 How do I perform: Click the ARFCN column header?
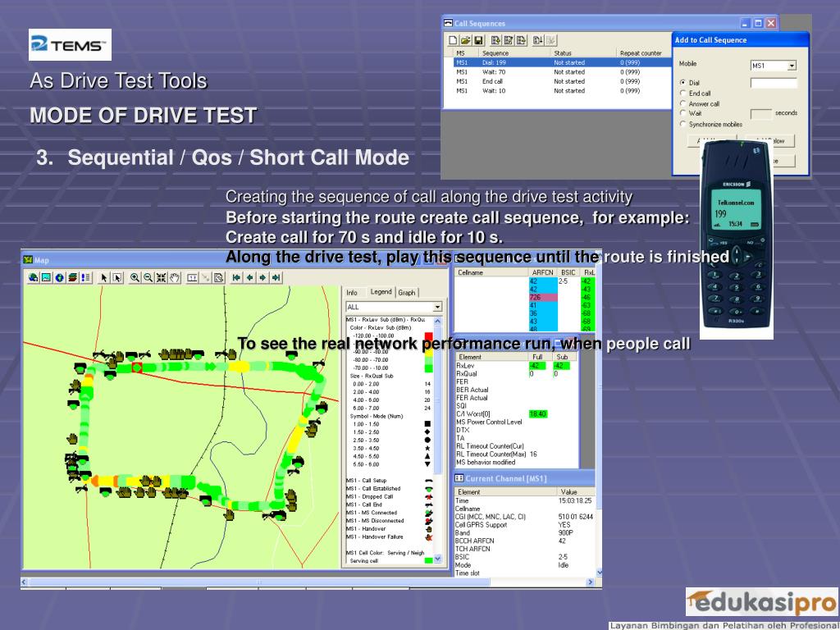click(543, 272)
